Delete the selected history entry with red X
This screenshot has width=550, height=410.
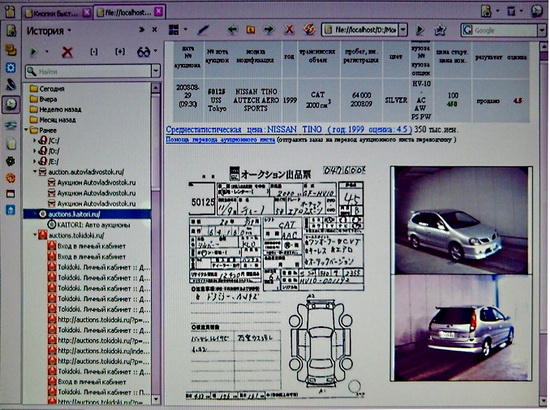(x=67, y=52)
